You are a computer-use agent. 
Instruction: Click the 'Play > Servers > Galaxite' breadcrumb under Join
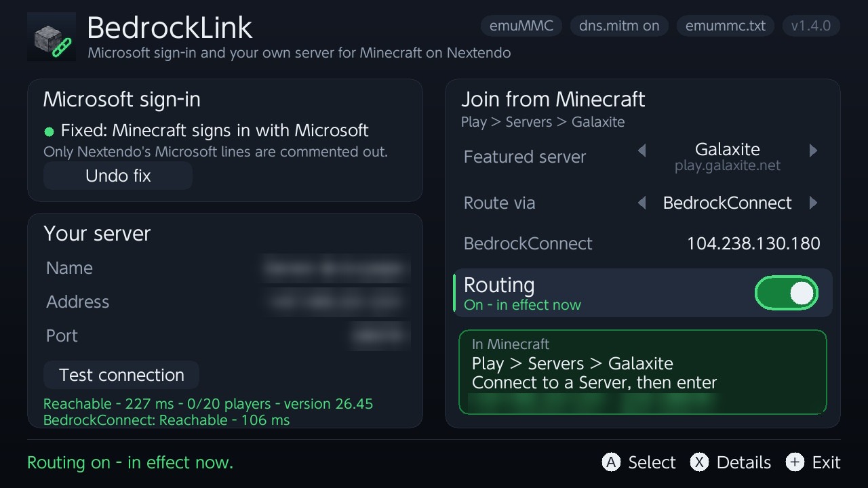coord(542,122)
